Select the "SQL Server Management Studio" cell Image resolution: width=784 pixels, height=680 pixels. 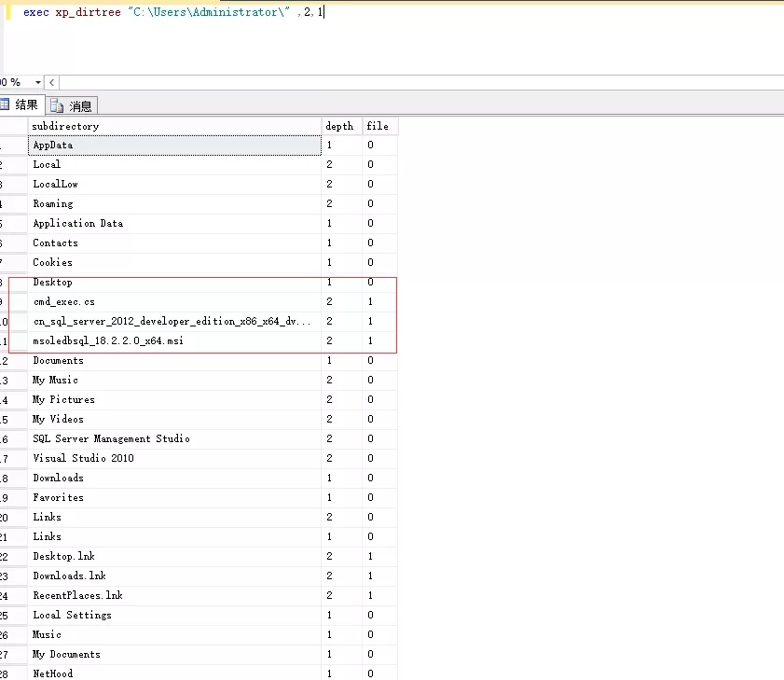click(x=174, y=438)
